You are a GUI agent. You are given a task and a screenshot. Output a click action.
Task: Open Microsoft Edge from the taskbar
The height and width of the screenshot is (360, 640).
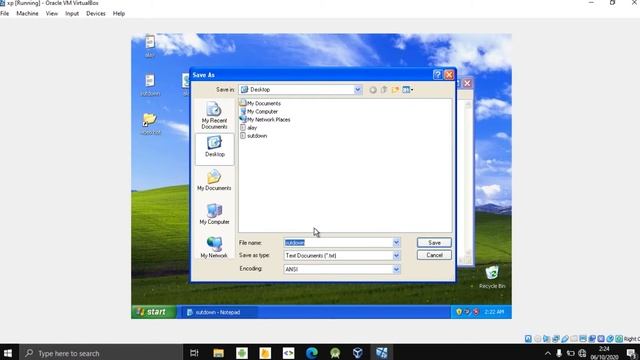tap(311, 353)
